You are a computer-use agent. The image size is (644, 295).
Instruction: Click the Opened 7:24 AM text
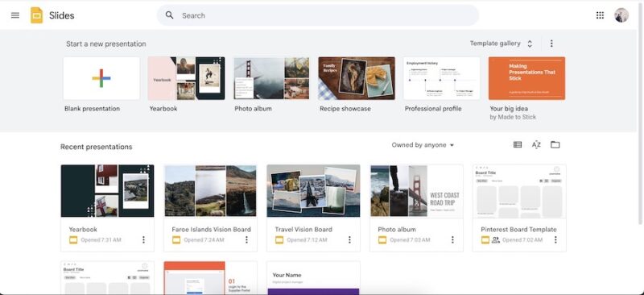click(204, 240)
